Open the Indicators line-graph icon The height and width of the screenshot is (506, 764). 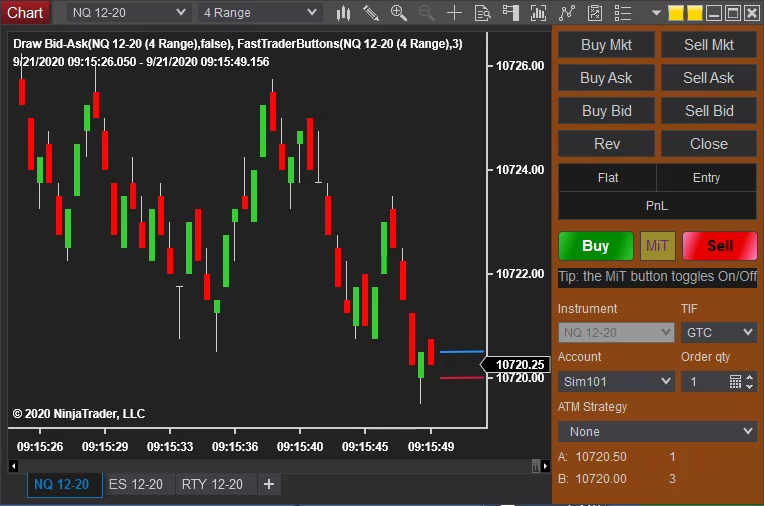point(566,13)
